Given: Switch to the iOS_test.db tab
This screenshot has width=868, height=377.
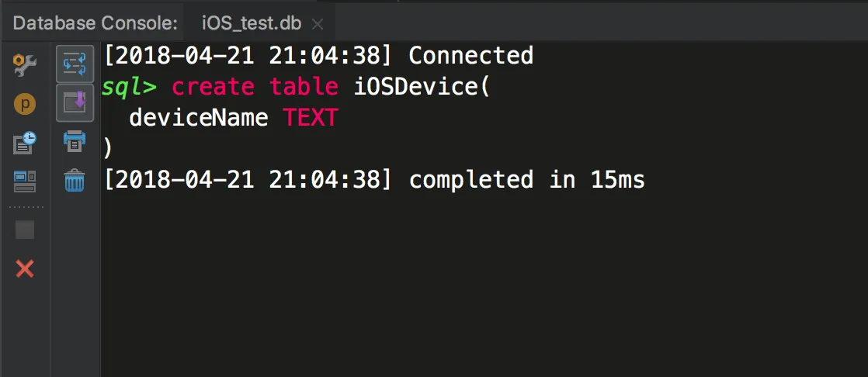Looking at the screenshot, I should click(x=251, y=23).
